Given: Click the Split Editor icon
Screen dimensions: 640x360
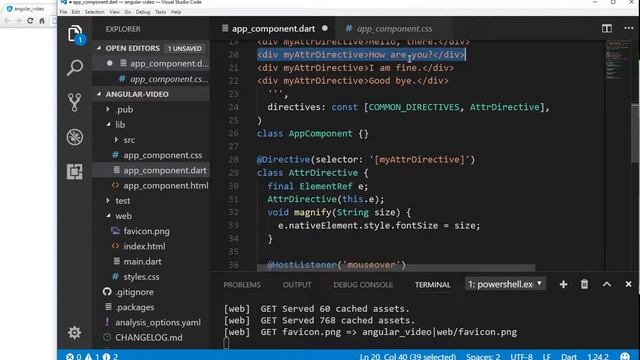Looking at the screenshot, I should (x=607, y=29).
